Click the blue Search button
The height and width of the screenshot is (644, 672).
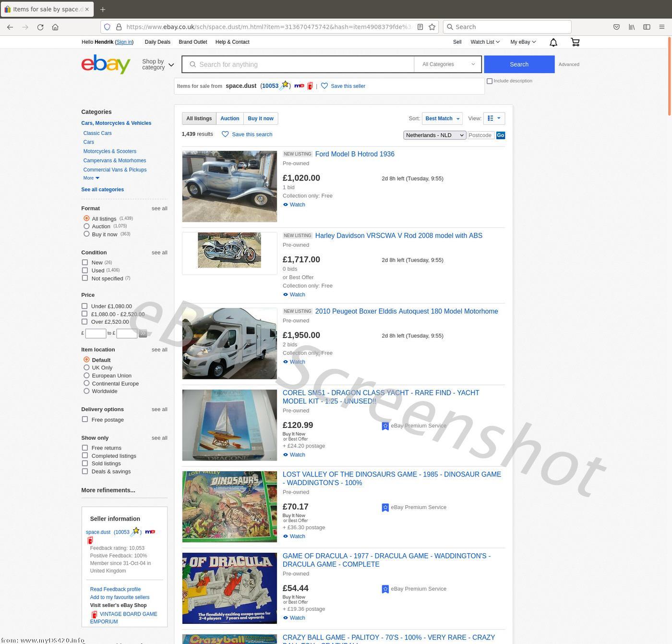[519, 64]
